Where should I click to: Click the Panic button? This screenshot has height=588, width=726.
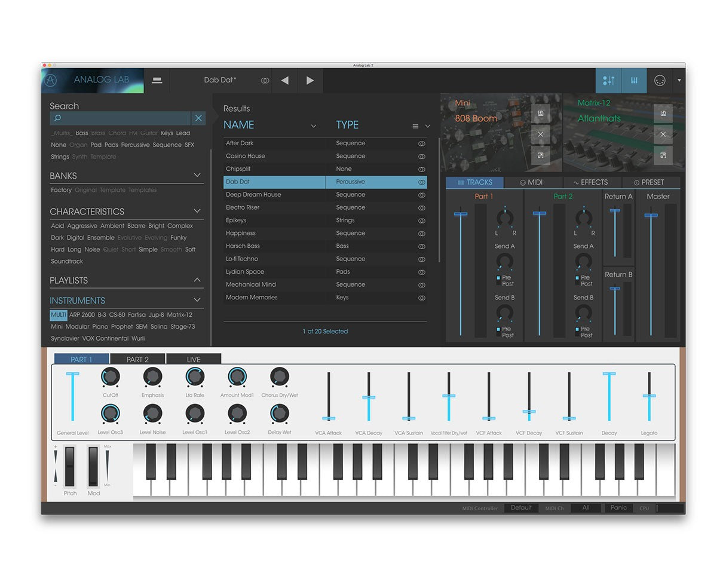tap(619, 508)
